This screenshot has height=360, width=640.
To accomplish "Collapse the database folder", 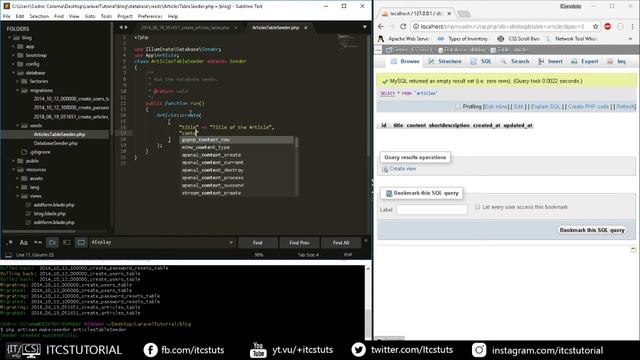I will (14, 73).
